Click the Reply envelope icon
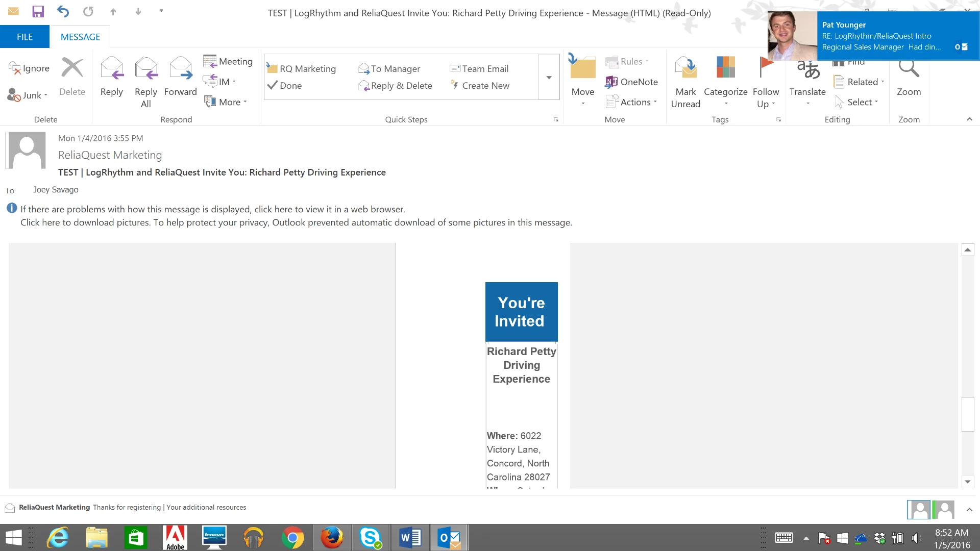This screenshot has width=980, height=551. click(x=111, y=68)
